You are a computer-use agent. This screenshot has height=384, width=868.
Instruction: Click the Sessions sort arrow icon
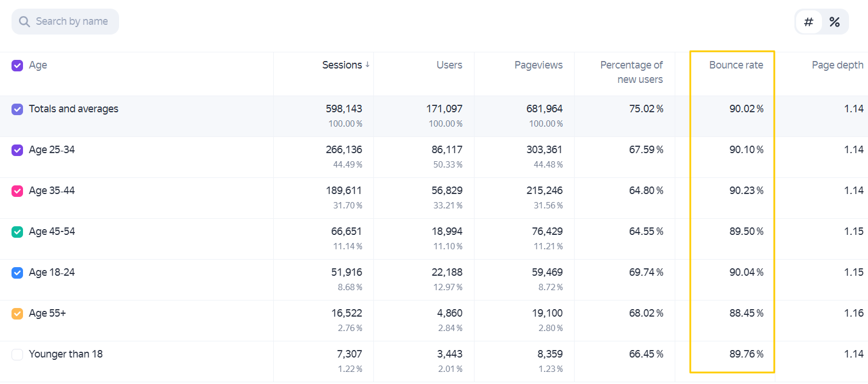coord(367,65)
